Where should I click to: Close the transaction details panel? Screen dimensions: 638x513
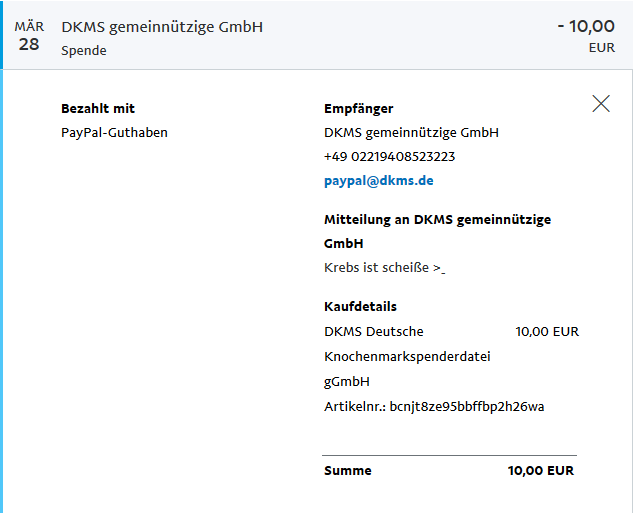pyautogui.click(x=601, y=103)
